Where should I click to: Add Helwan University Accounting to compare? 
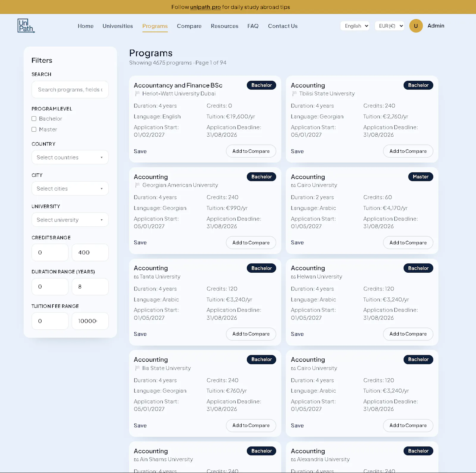(x=408, y=334)
